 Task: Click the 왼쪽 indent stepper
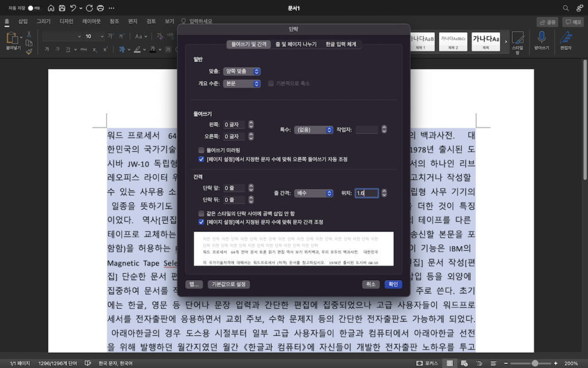[251, 124]
